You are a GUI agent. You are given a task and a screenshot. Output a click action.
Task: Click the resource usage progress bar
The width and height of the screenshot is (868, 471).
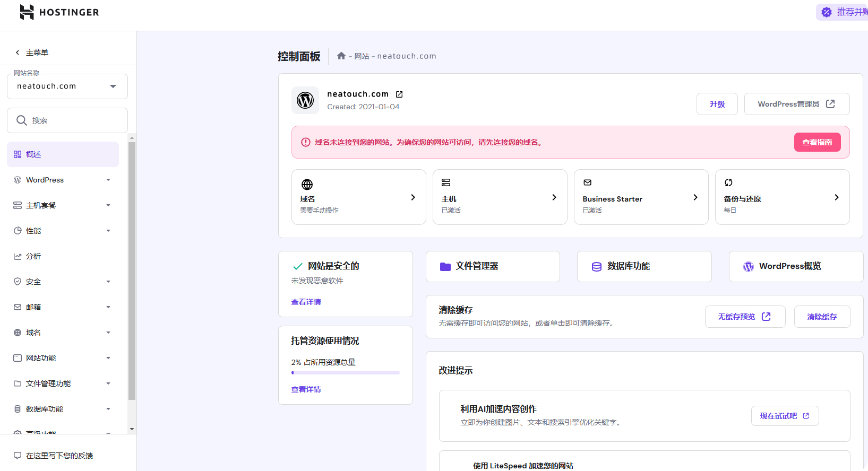point(346,373)
